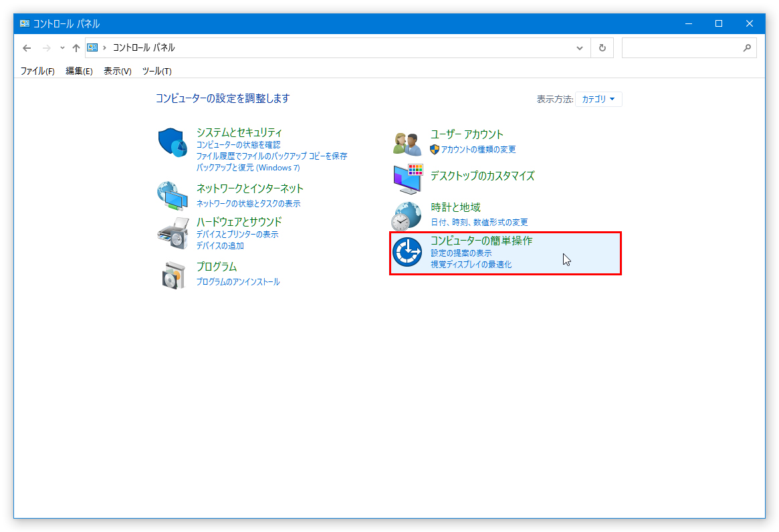This screenshot has height=532, width=779.
Task: Maximize the Control Panel window
Action: [x=719, y=24]
